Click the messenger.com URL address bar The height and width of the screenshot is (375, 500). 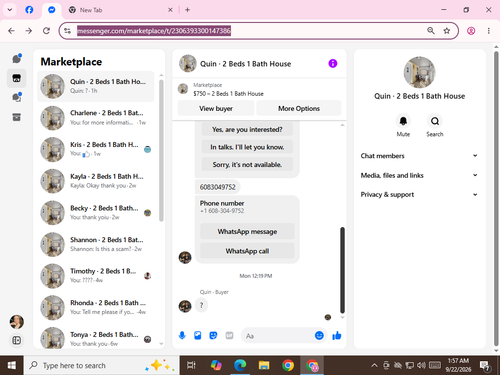pos(153,31)
